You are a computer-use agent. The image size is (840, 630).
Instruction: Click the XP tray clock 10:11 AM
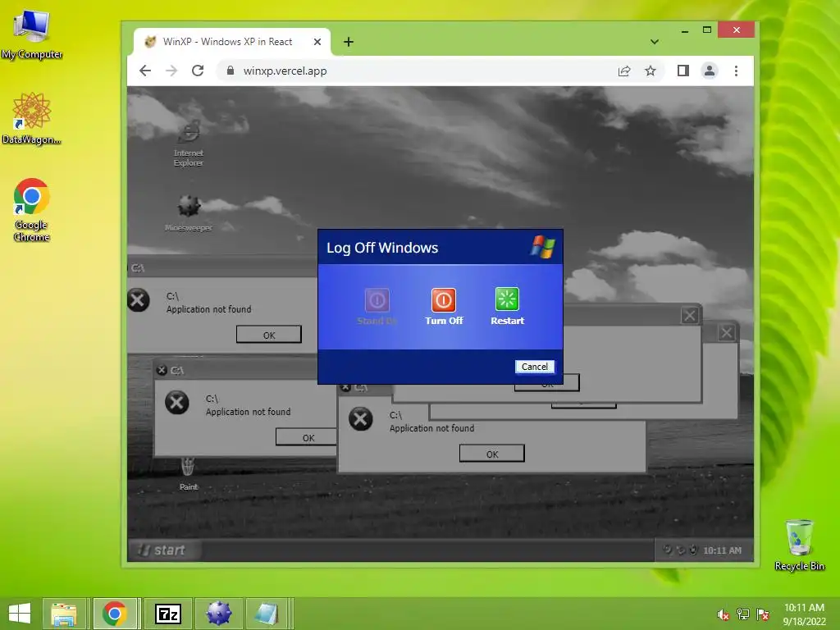click(722, 550)
